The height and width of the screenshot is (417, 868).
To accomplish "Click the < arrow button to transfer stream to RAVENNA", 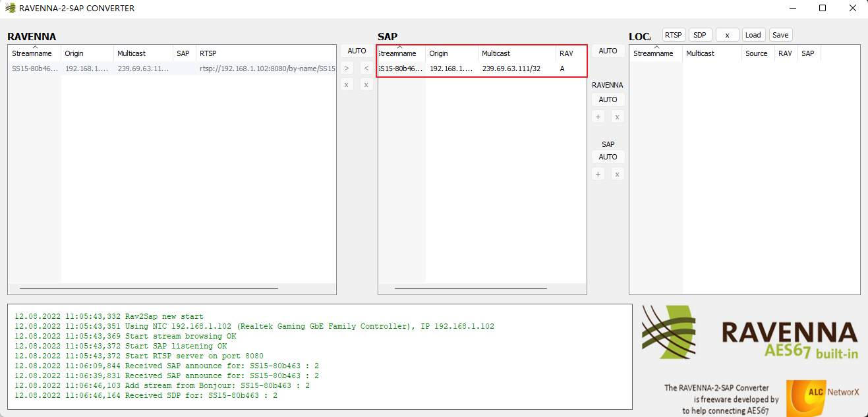I will pos(366,68).
